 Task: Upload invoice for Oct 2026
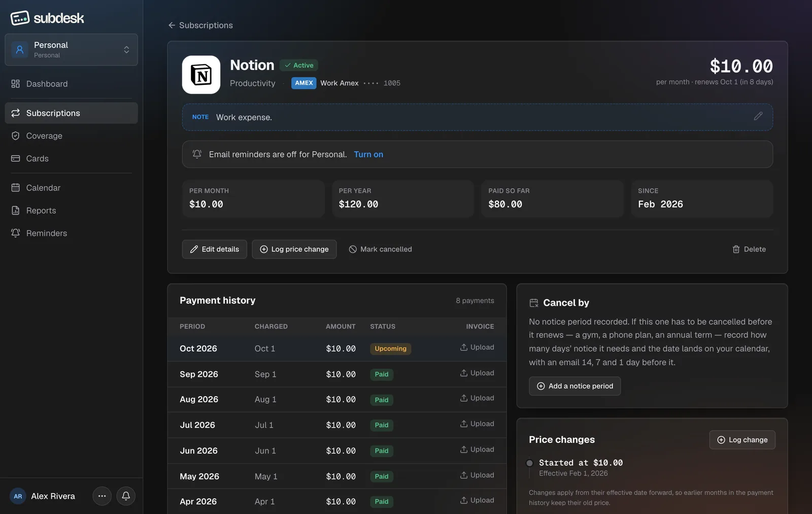click(477, 347)
